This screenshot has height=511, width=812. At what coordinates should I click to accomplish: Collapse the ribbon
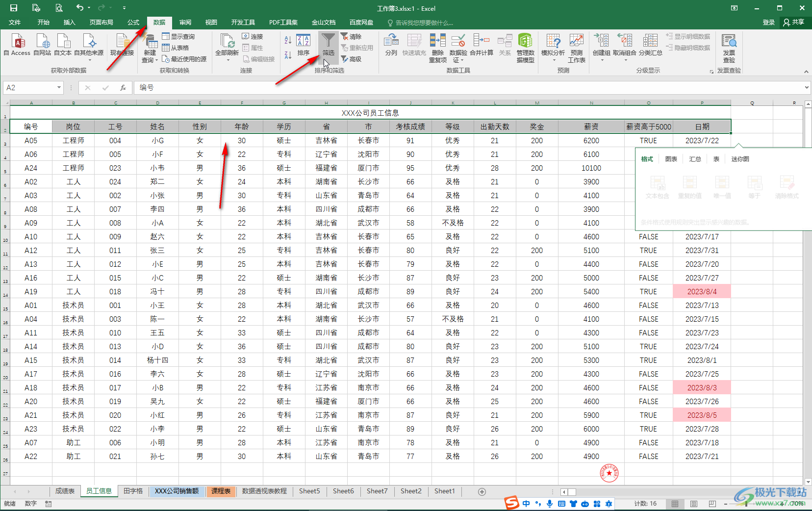(806, 72)
